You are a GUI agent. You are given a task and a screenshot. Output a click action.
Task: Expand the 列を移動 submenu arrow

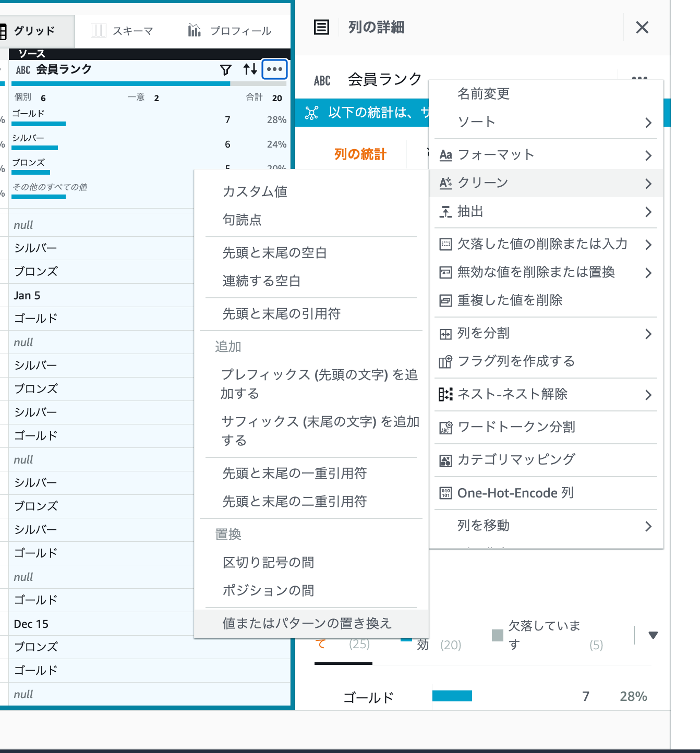[x=648, y=526]
